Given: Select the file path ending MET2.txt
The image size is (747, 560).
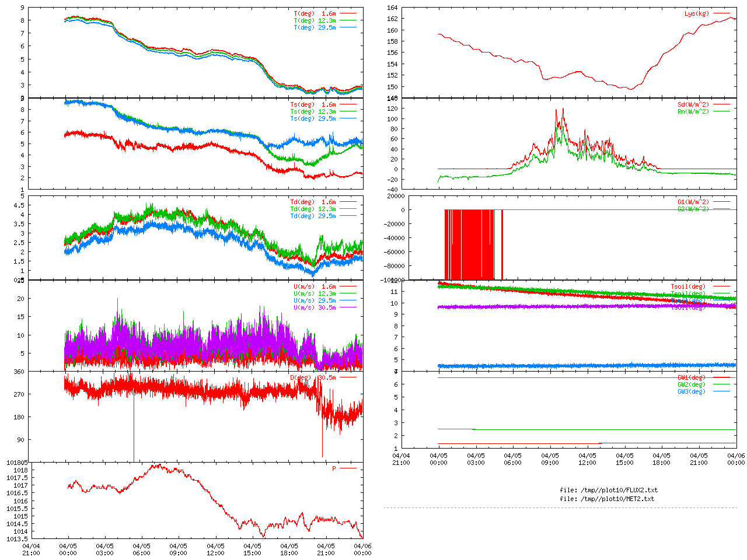Looking at the screenshot, I should [x=607, y=499].
